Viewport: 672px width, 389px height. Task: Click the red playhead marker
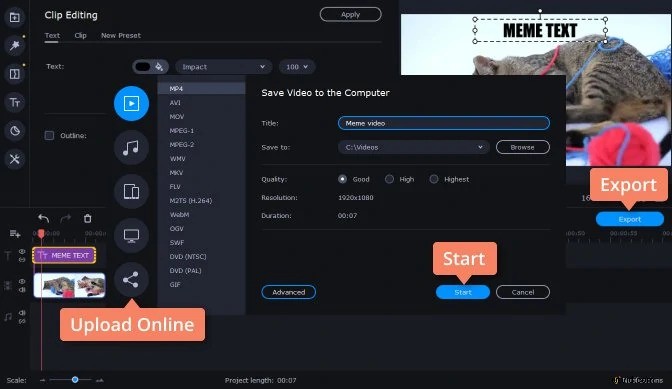pyautogui.click(x=41, y=233)
